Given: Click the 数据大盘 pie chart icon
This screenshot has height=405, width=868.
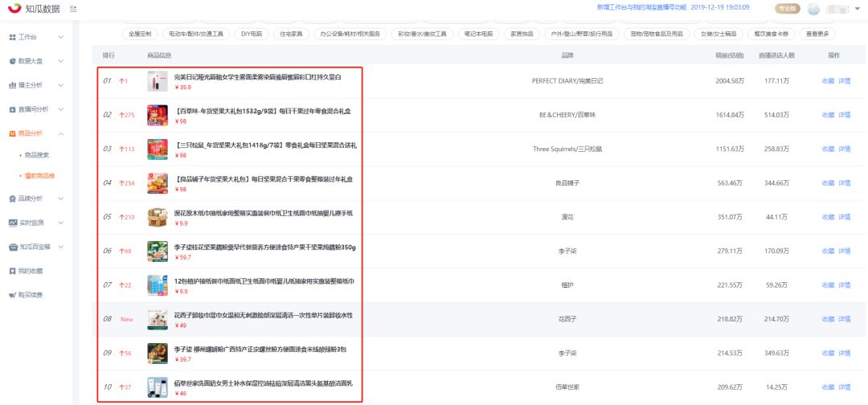Looking at the screenshot, I should click(x=12, y=61).
